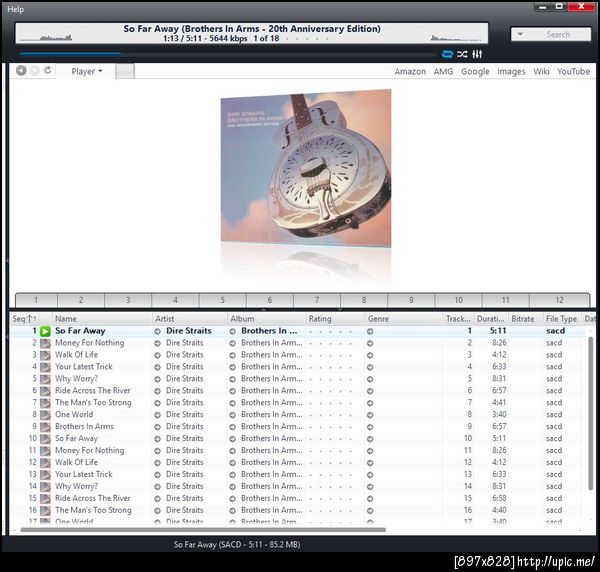
Task: Click the blank tab next to Player
Action: coord(125,71)
